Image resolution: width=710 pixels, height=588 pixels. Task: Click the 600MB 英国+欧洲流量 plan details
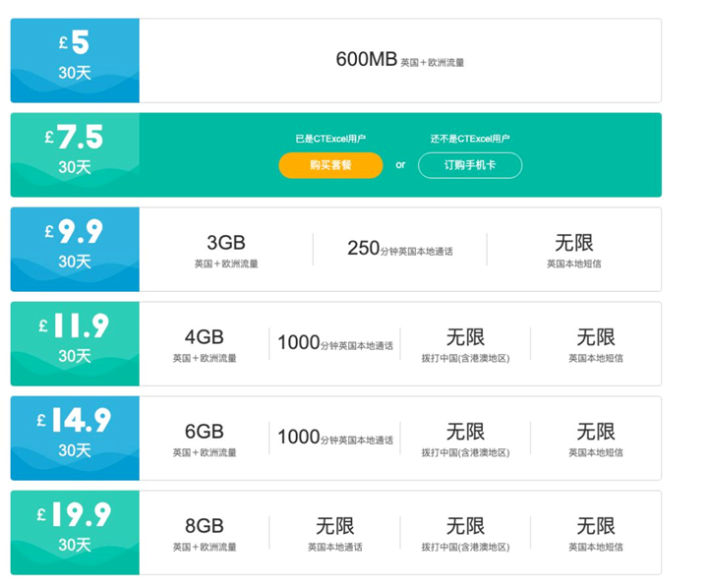[x=399, y=60]
